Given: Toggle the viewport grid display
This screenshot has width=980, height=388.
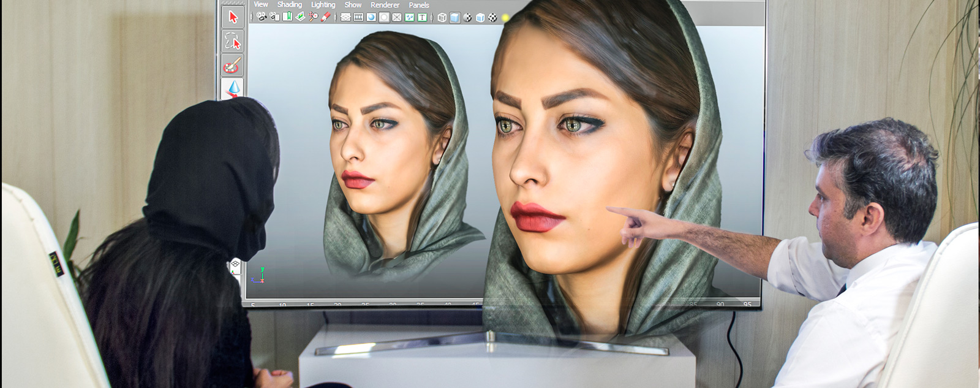Looking at the screenshot, I should (345, 17).
